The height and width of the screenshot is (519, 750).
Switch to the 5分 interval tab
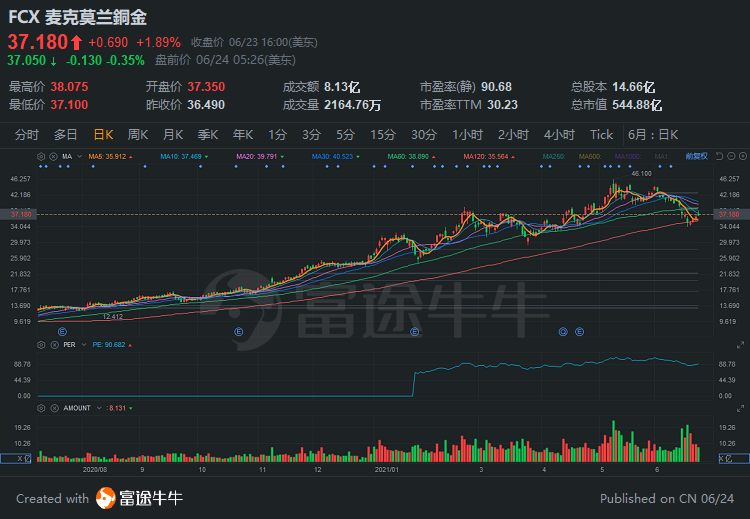pyautogui.click(x=345, y=135)
